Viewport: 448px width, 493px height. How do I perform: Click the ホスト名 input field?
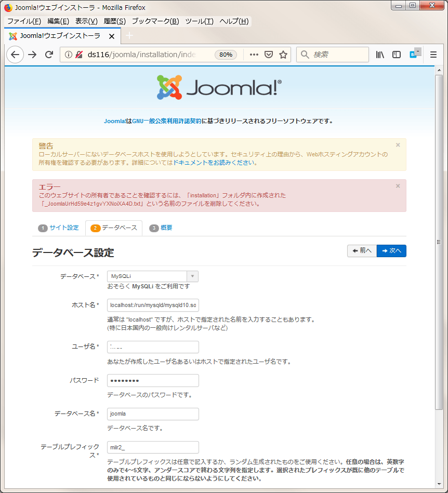[153, 305]
